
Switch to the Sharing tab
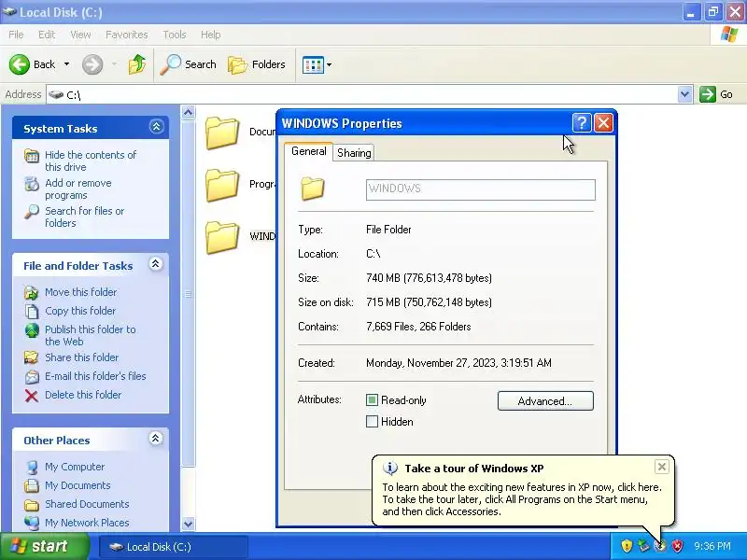[x=354, y=153]
